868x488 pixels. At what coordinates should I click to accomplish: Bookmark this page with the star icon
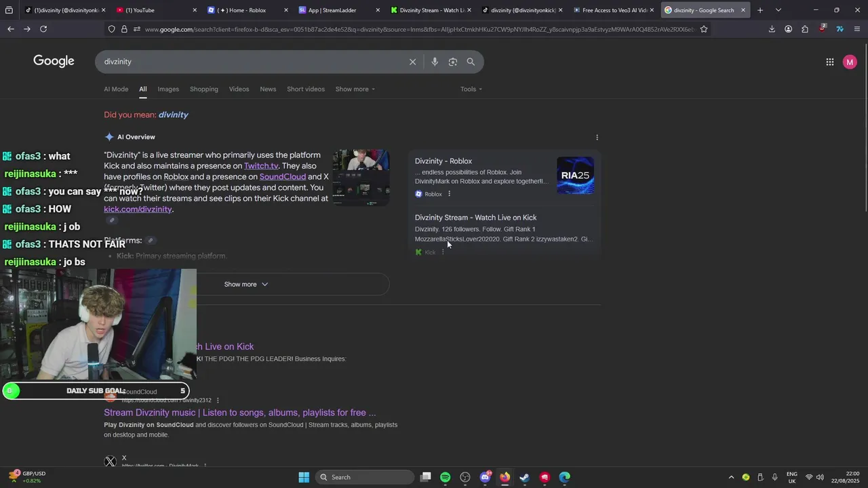[x=704, y=29]
